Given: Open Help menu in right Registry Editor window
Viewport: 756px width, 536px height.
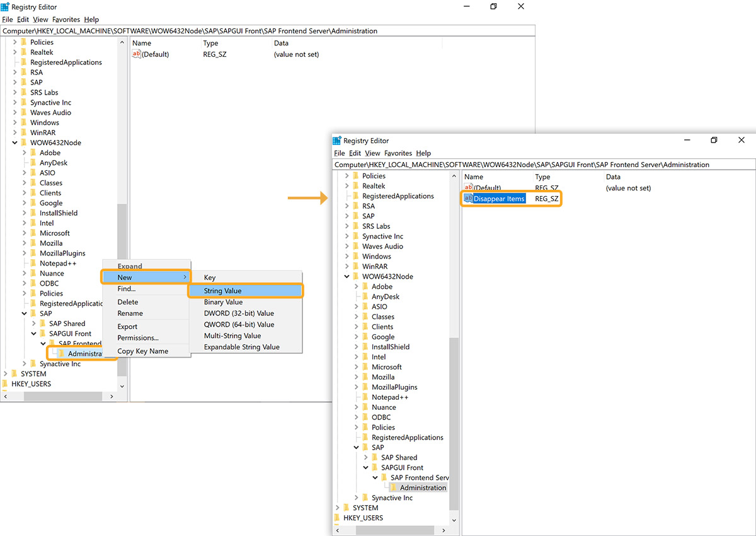Looking at the screenshot, I should [x=423, y=153].
